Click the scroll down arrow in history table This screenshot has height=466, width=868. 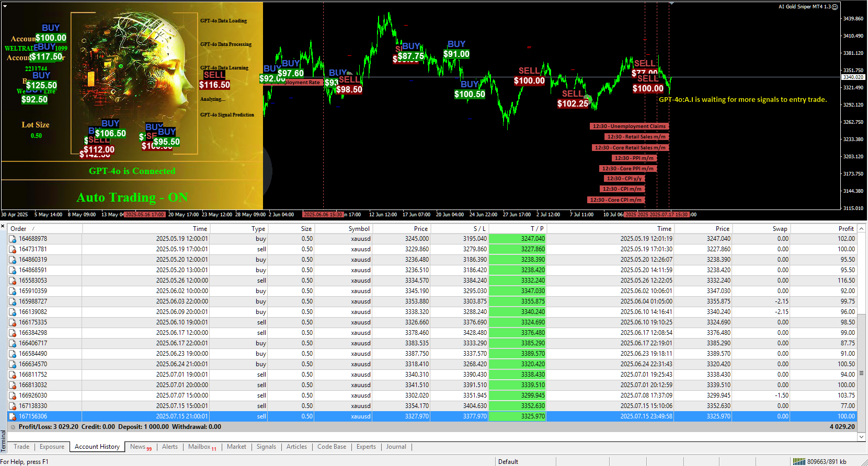pyautogui.click(x=861, y=437)
